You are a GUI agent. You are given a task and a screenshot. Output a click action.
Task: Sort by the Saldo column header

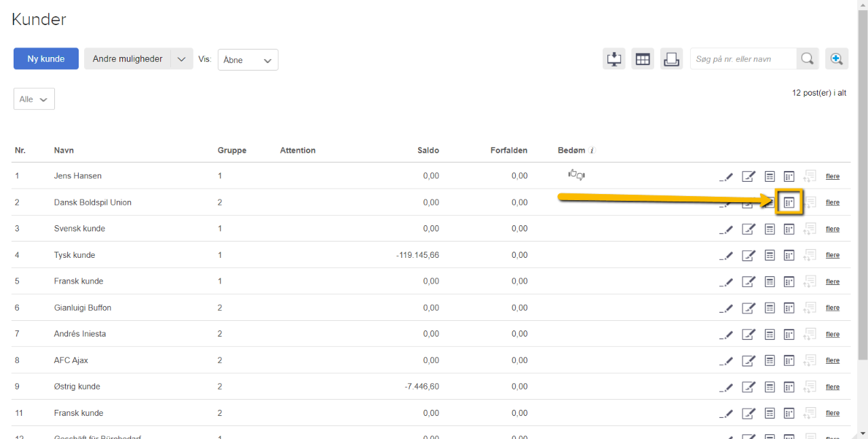[428, 151]
